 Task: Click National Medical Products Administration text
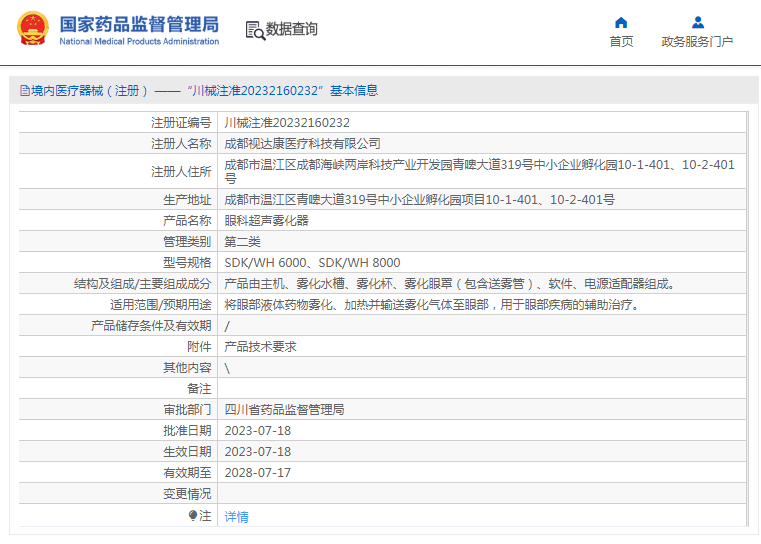tap(139, 42)
